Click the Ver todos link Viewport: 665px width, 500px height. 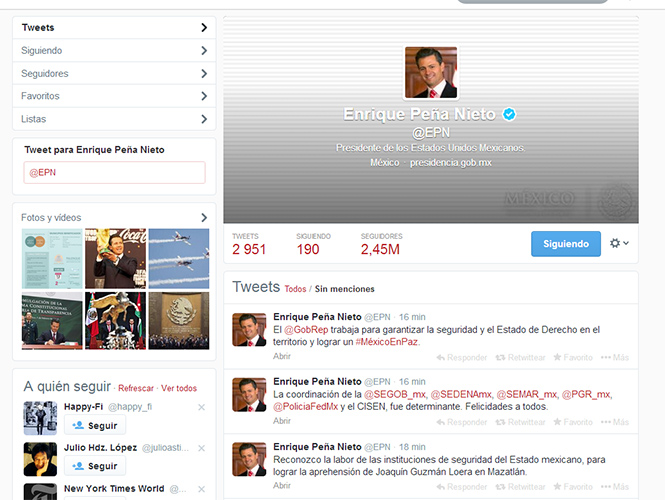(x=179, y=388)
